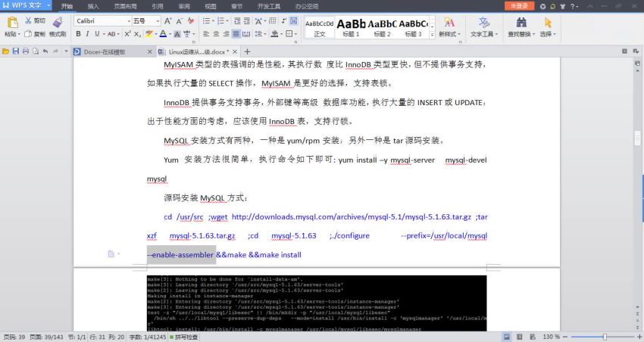644x342 pixels.
Task: Toggle bold formatting
Action: point(79,33)
